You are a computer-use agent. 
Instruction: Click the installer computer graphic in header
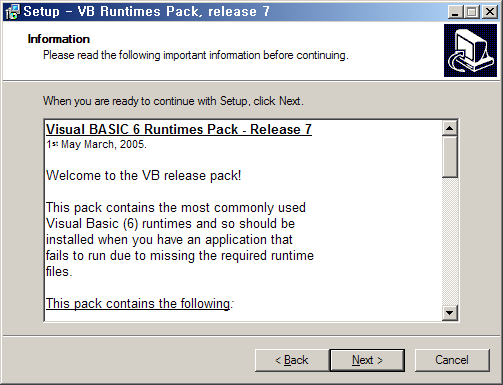pyautogui.click(x=470, y=51)
